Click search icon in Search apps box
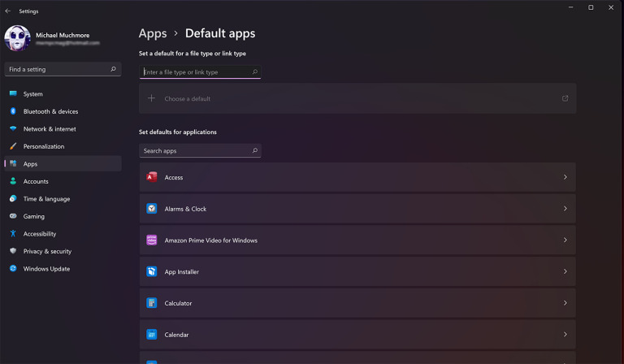 (x=254, y=151)
